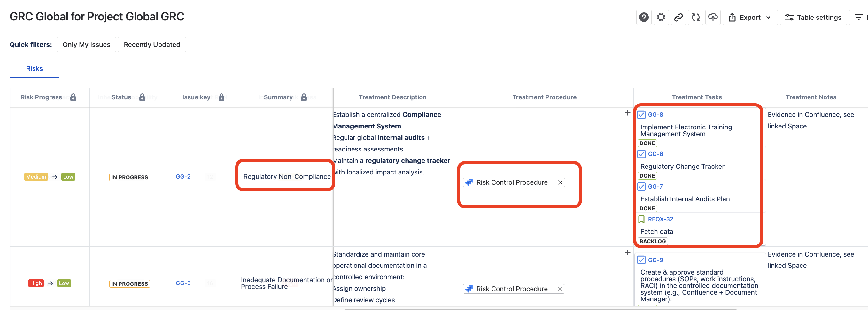Select the Risks tab

pos(35,69)
